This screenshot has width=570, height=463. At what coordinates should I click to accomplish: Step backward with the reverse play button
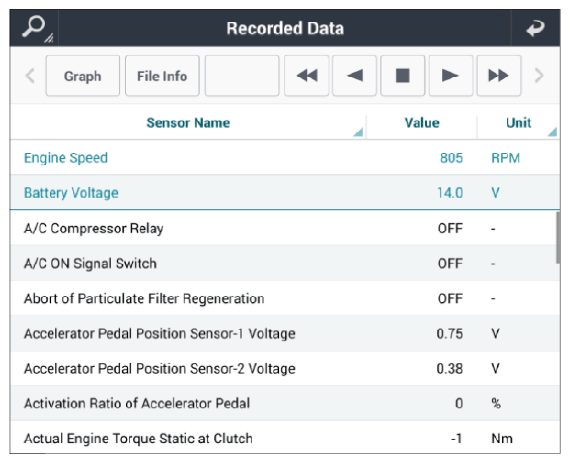click(354, 76)
